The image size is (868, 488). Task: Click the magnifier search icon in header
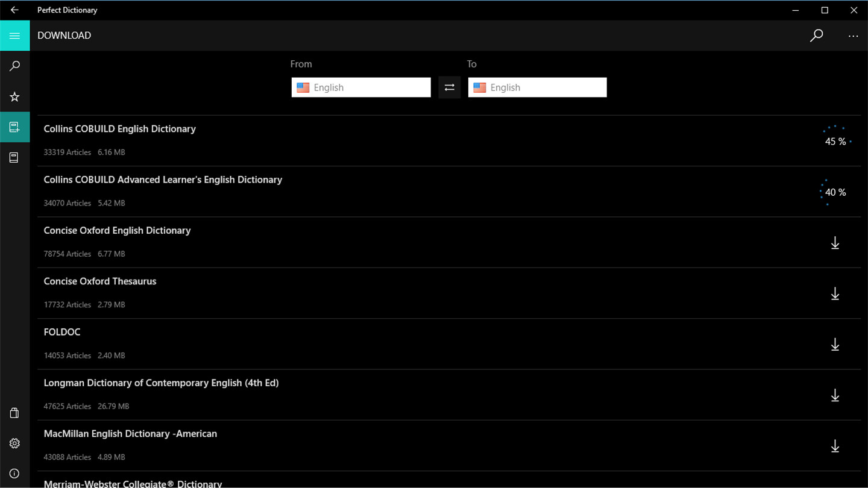coord(817,36)
